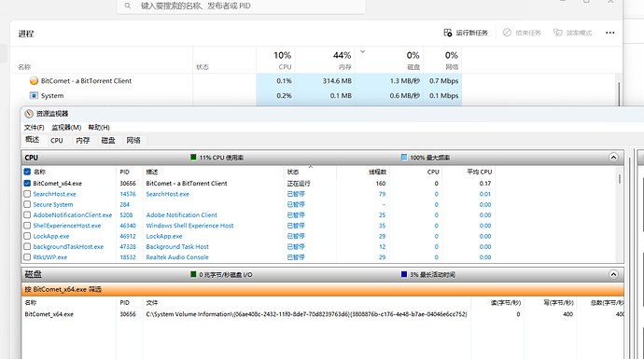
Task: Select the Background Task Host description
Action: point(177,246)
